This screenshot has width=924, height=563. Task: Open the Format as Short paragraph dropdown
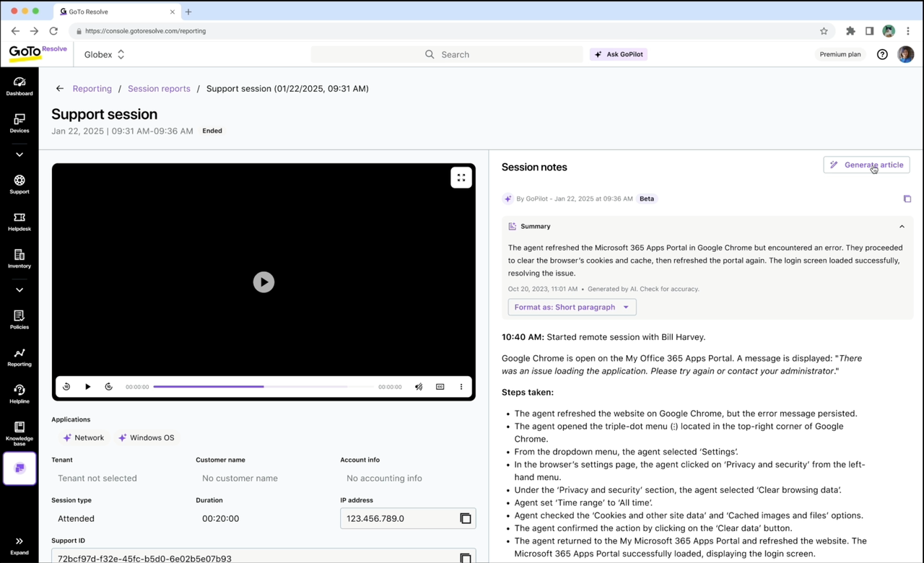pos(572,307)
